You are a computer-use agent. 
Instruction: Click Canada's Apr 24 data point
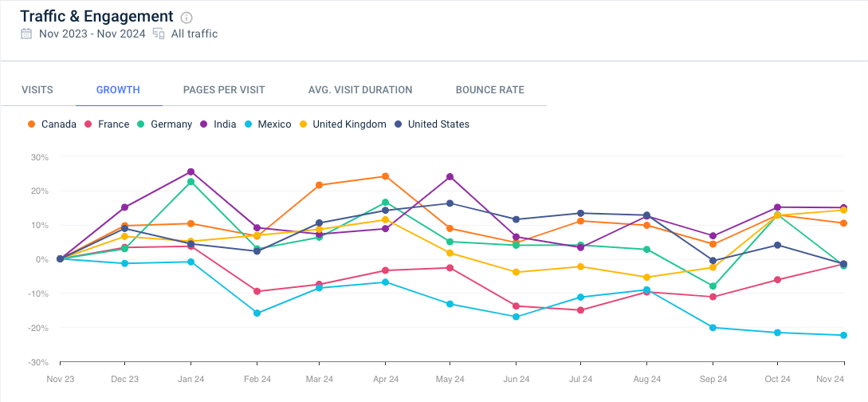[x=385, y=176]
